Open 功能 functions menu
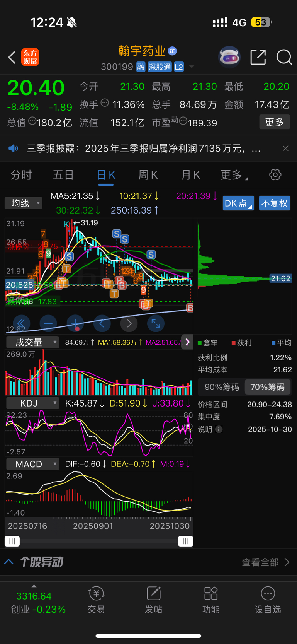The width and height of the screenshot is (297, 644). tap(210, 600)
